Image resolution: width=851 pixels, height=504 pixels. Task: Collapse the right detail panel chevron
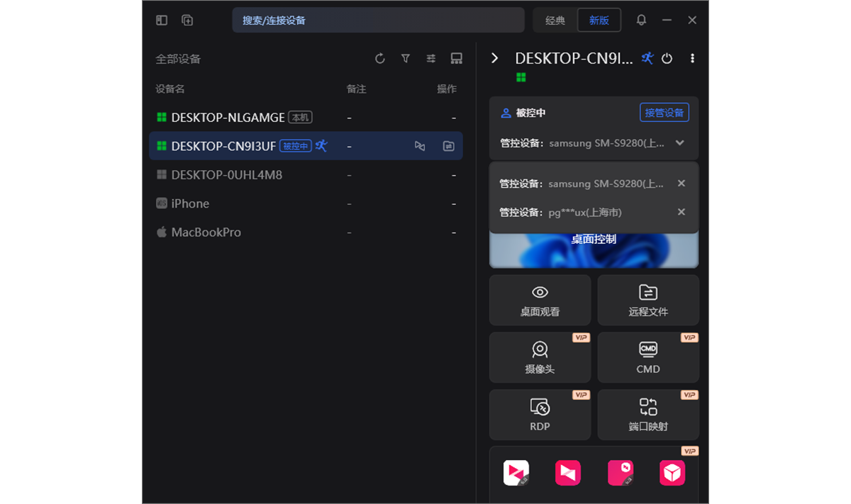495,59
